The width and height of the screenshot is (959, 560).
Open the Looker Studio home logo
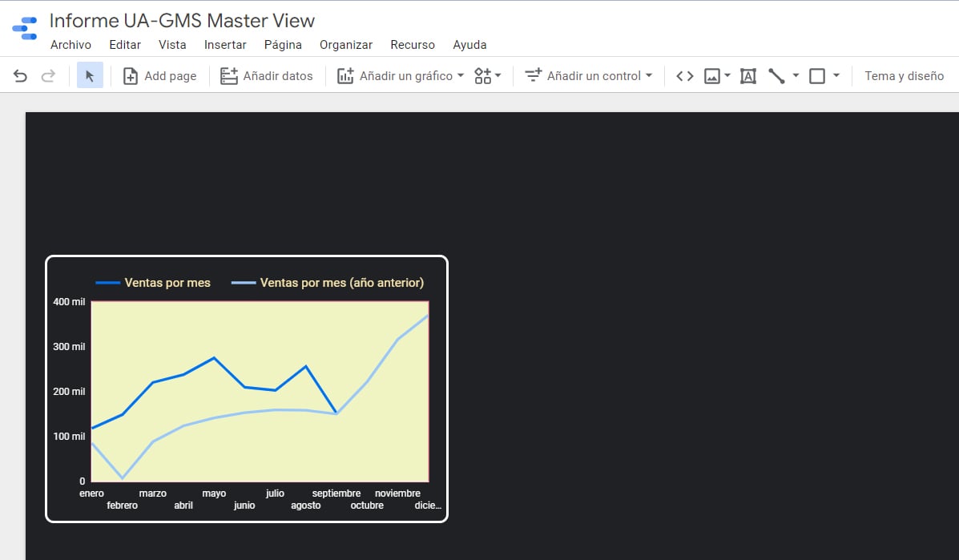coord(25,28)
